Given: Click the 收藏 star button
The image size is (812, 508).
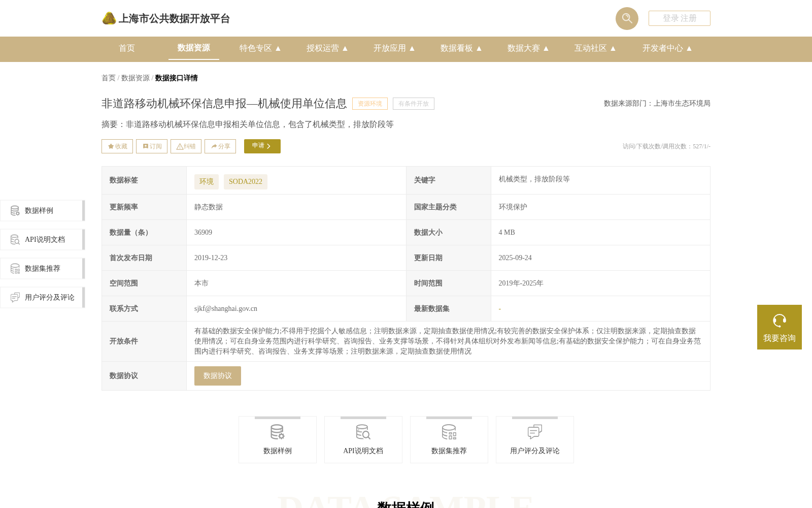Looking at the screenshot, I should 117,146.
